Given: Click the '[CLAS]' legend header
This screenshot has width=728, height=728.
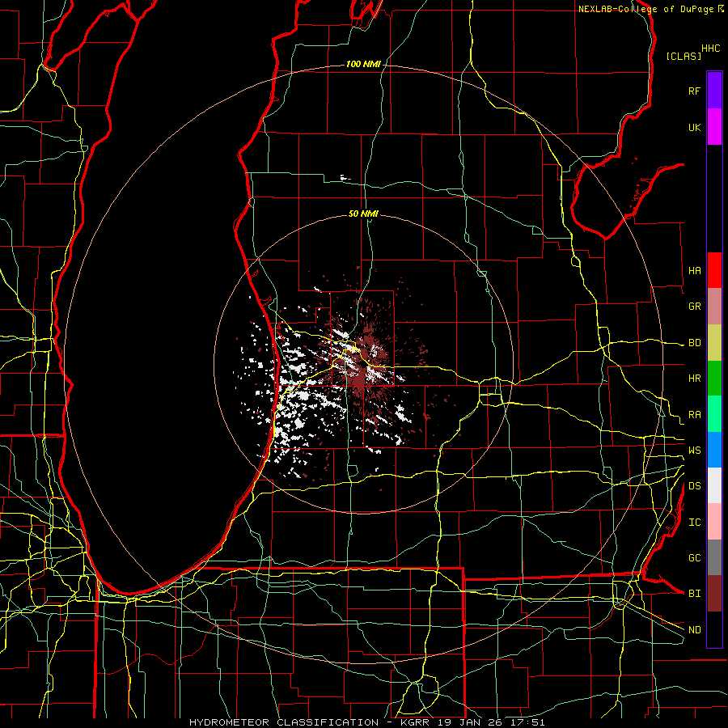Looking at the screenshot, I should (684, 56).
